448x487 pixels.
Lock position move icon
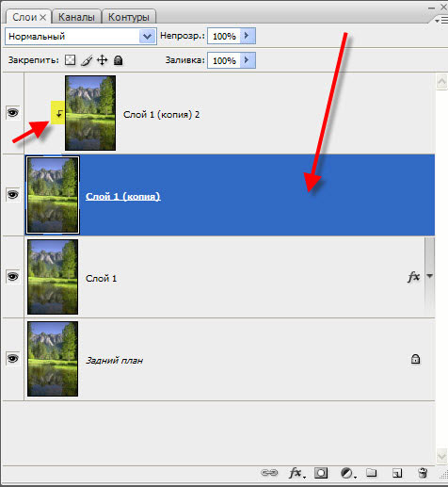(103, 59)
